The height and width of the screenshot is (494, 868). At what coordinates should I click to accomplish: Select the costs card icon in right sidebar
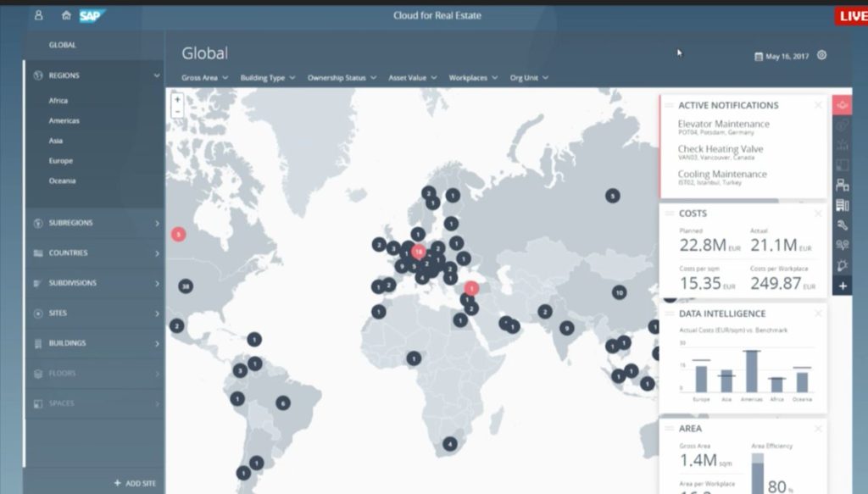click(x=842, y=125)
